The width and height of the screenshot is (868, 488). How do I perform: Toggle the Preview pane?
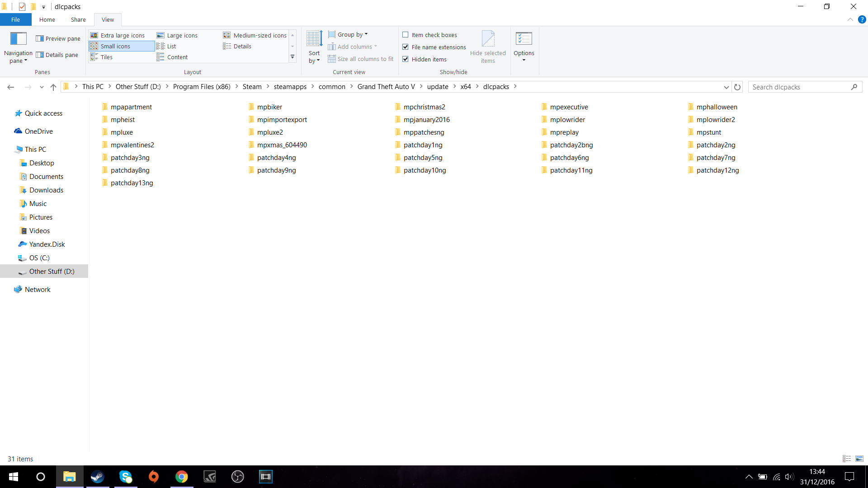click(58, 38)
